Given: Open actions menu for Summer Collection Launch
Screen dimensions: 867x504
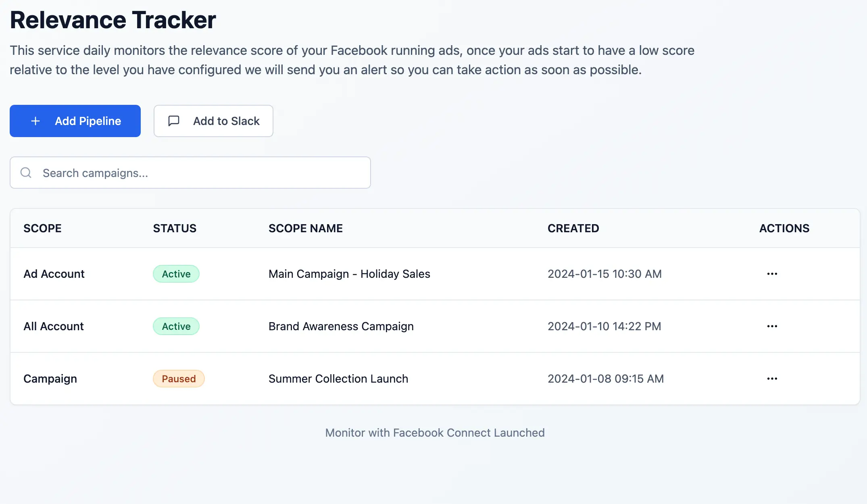Looking at the screenshot, I should coord(772,379).
